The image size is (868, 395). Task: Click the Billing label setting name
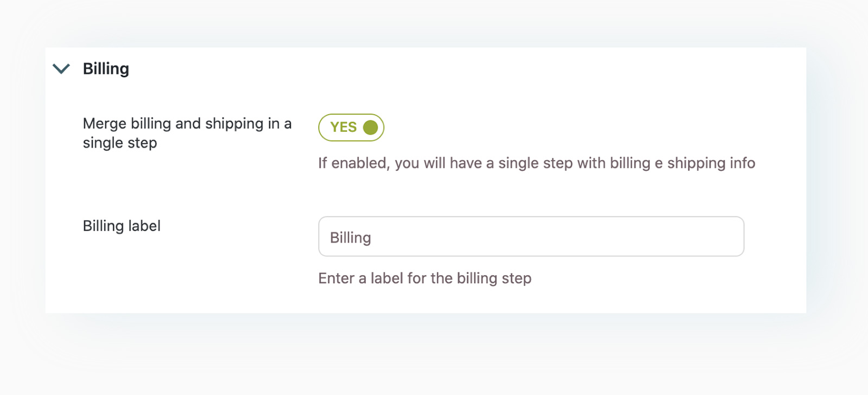pyautogui.click(x=122, y=226)
